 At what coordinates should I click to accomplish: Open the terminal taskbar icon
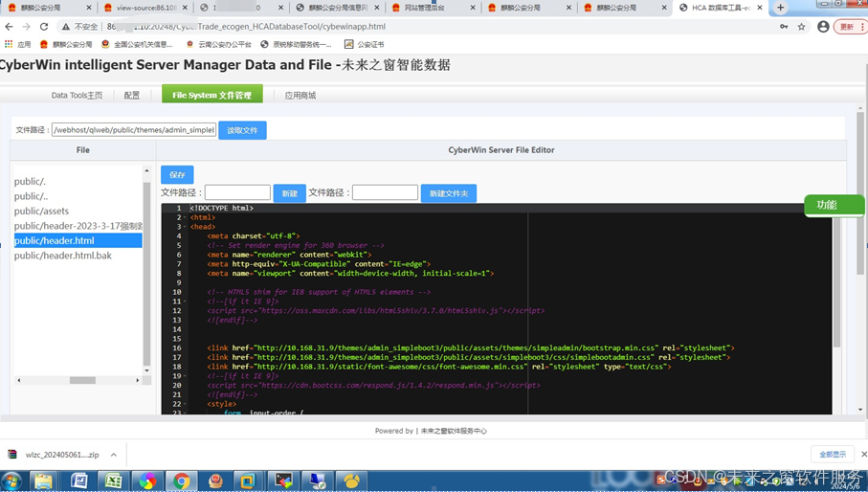tap(283, 481)
